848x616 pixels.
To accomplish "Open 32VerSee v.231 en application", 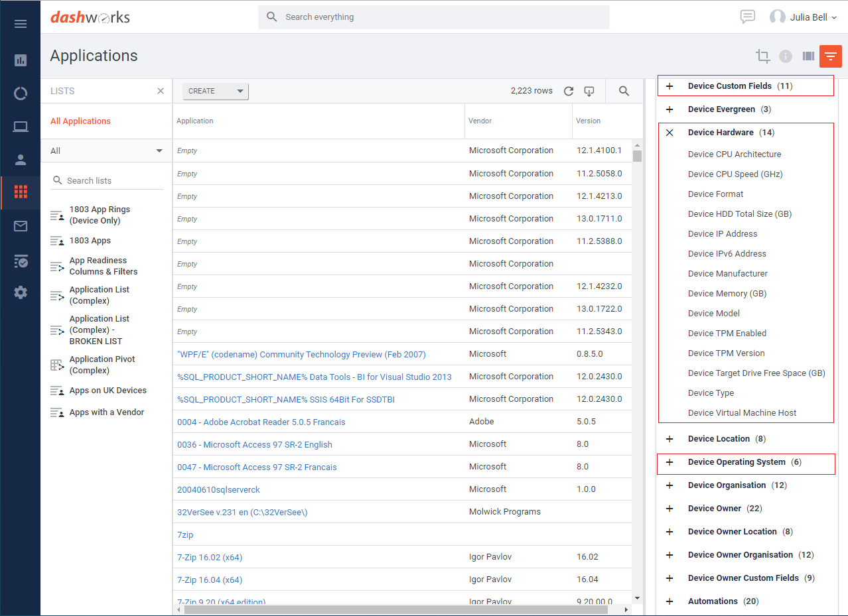I will pos(242,513).
